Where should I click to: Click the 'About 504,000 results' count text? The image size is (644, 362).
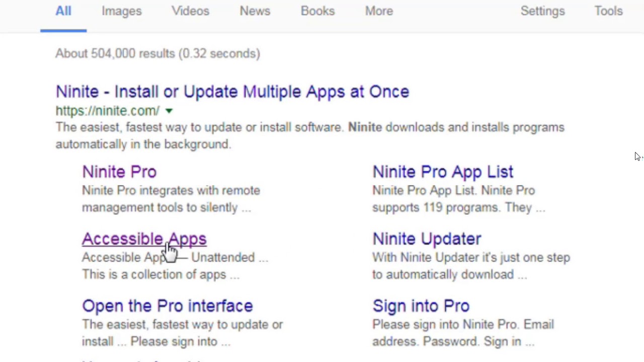(157, 53)
